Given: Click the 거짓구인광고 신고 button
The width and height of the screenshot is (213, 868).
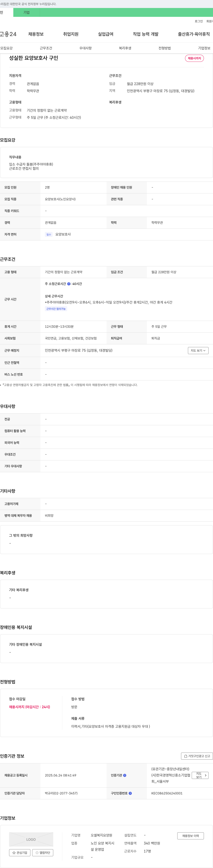Looking at the screenshot, I should pyautogui.click(x=197, y=756).
